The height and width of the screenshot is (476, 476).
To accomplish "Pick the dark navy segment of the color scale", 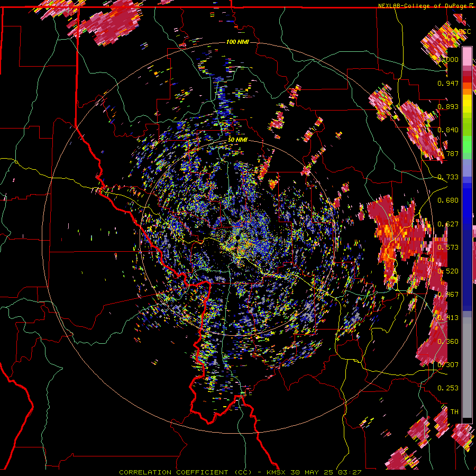I will pos(467,270).
